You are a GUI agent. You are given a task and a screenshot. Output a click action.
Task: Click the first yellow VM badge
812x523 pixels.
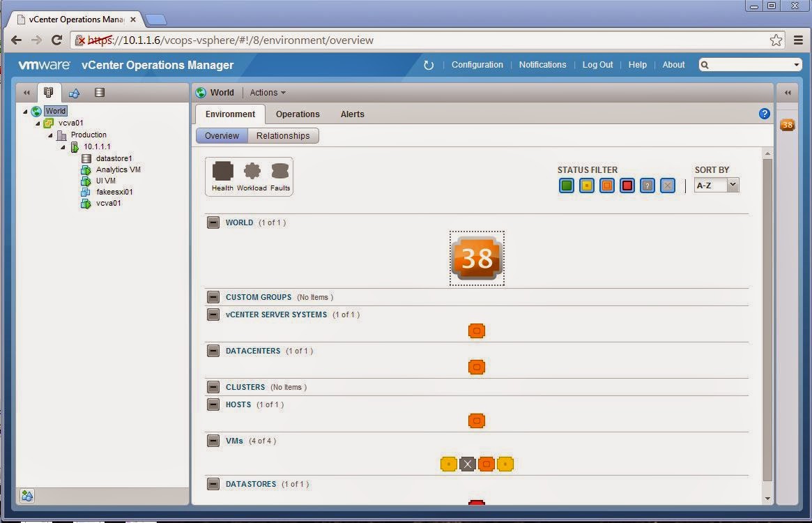(449, 464)
